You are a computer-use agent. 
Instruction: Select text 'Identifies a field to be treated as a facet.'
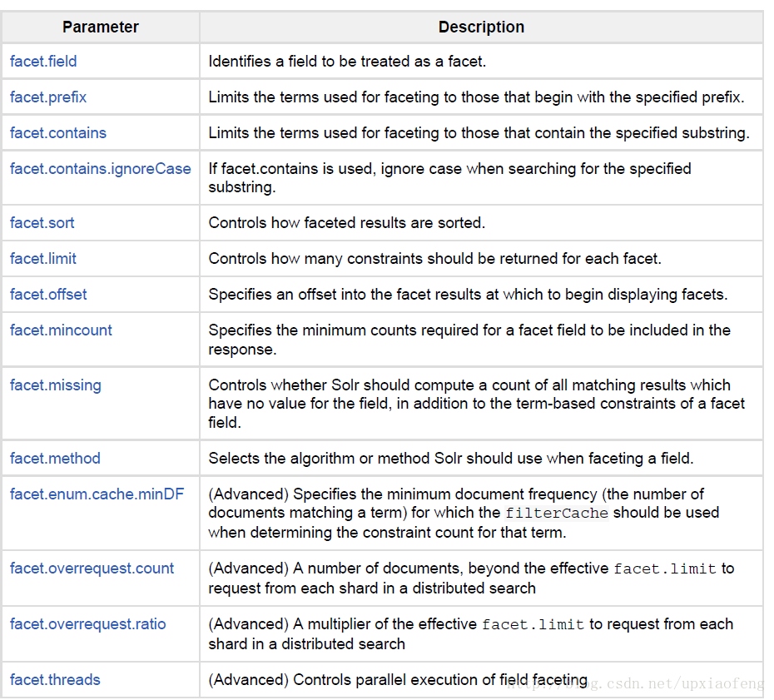[347, 62]
